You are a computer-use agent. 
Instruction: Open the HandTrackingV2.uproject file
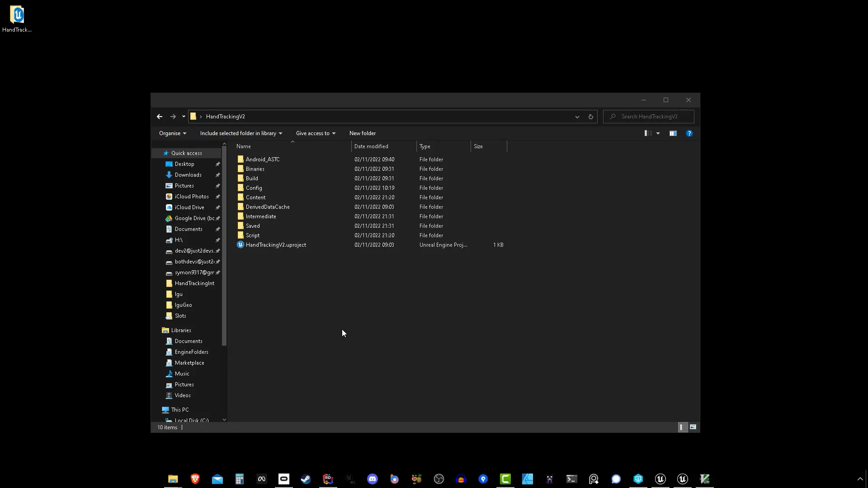point(275,245)
